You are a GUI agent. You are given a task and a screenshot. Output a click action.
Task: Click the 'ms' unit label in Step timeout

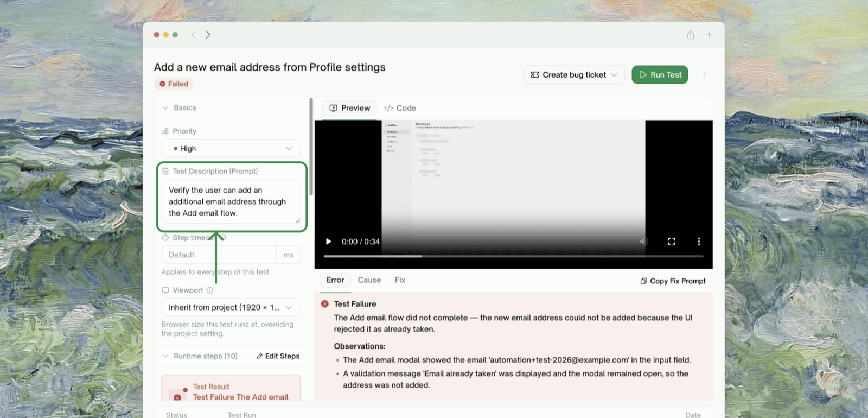288,255
